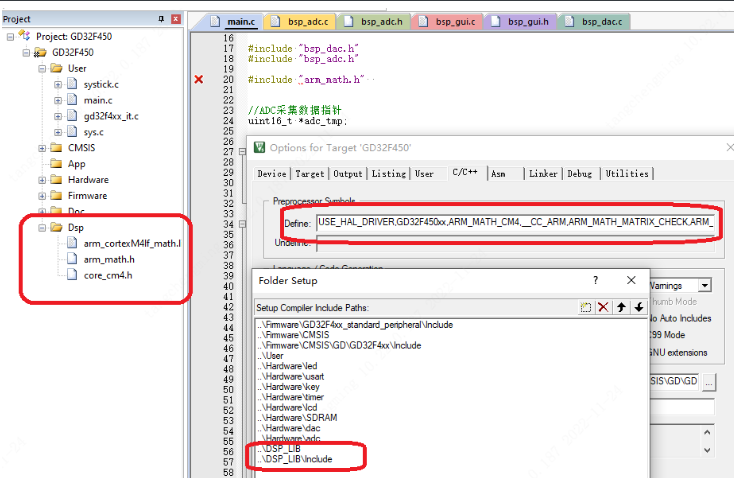Open the Asm tab in Options dialog
Image resolution: width=734 pixels, height=478 pixels.
click(498, 174)
